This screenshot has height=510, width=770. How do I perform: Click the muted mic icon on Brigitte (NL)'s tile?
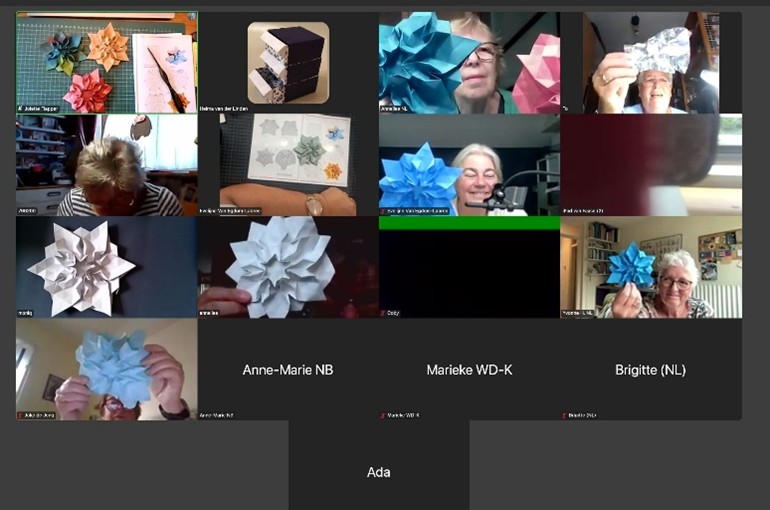564,415
